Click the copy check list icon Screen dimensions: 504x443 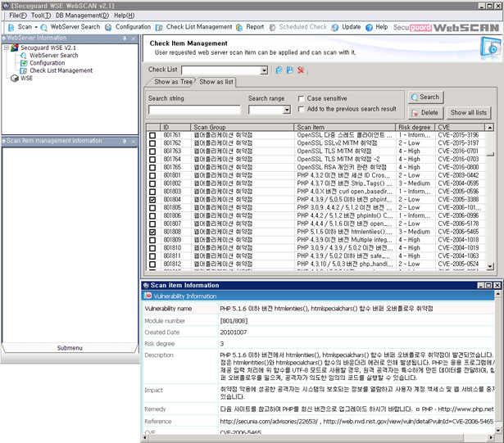279,70
